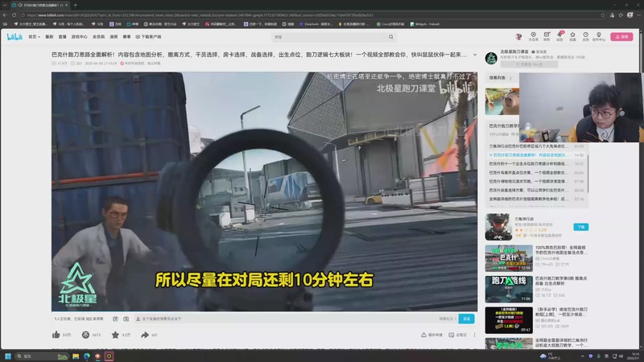Reload the page with refresh icon
Screen dimensions: 644x362
pyautogui.click(x=14, y=15)
